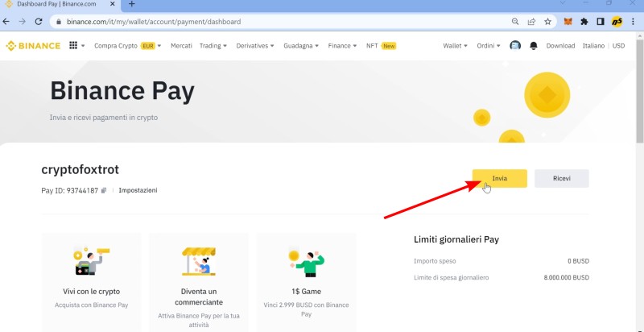This screenshot has height=332, width=644.
Task: Toggle the browser side panel icon
Action: [601, 22]
